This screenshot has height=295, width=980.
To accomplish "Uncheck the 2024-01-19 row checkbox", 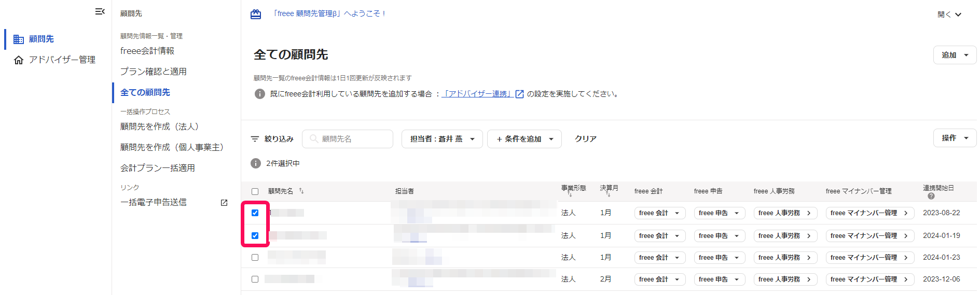I will [255, 235].
